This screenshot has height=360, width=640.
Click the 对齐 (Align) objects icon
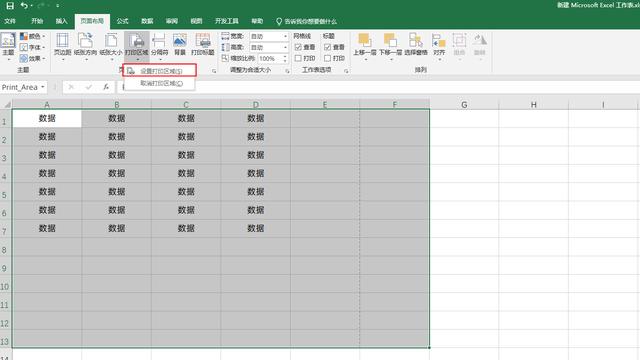click(439, 41)
